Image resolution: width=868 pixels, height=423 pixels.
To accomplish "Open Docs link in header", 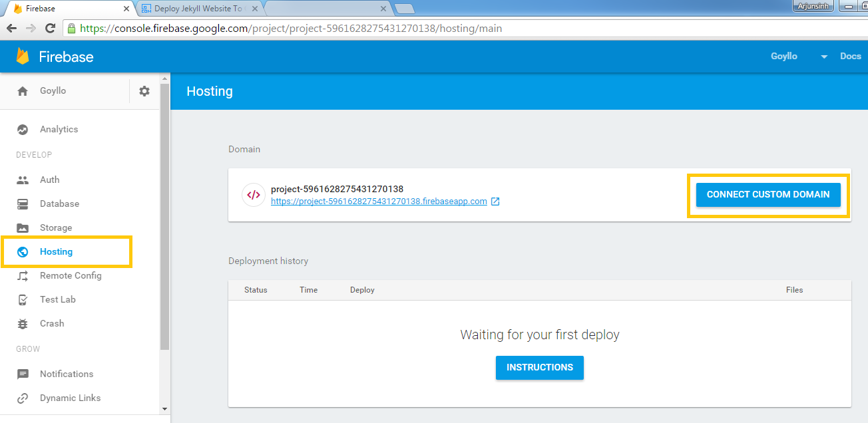I will coord(851,57).
